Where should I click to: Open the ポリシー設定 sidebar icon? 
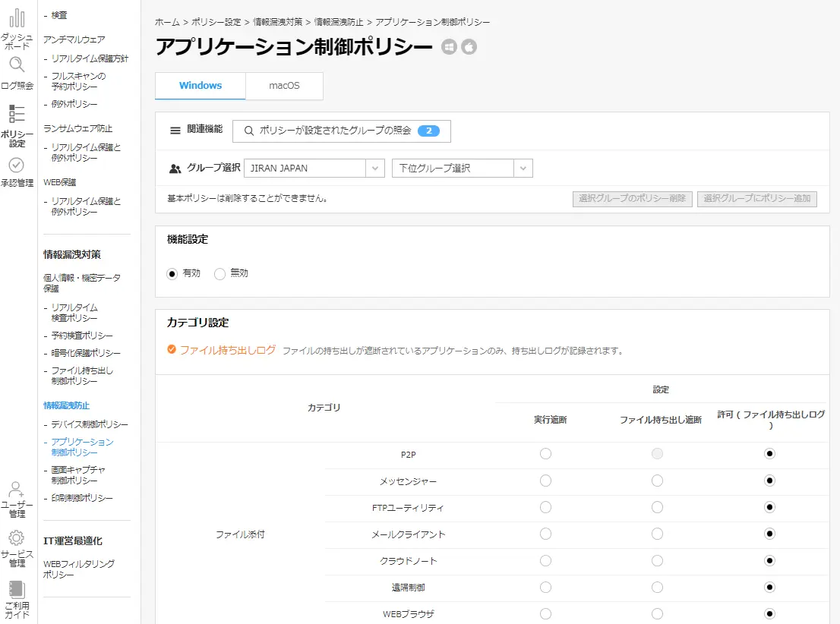[17, 115]
